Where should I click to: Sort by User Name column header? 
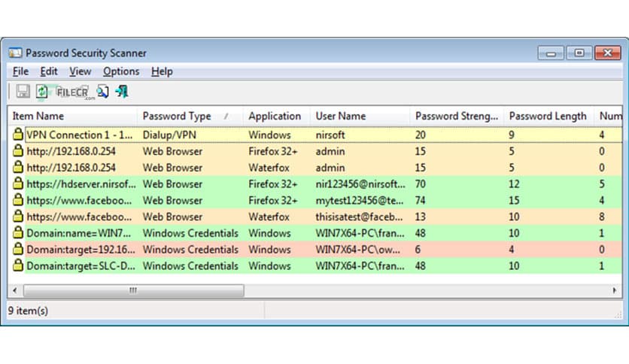pyautogui.click(x=360, y=117)
